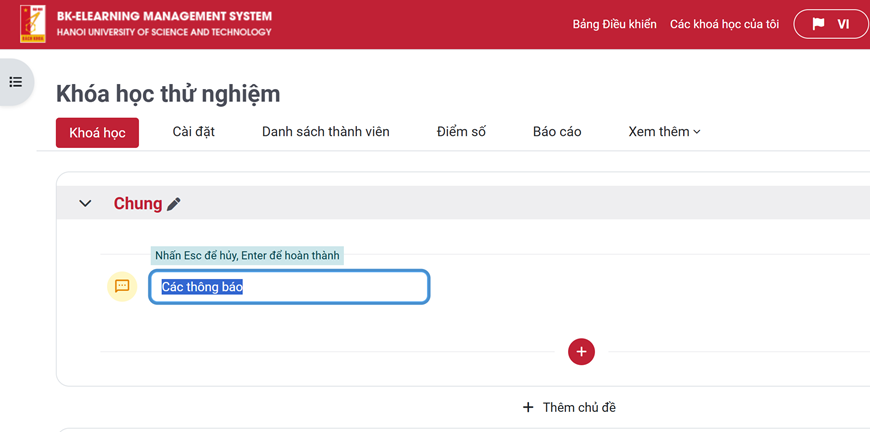
Task: Collapse the Chung section chevron
Action: [85, 204]
